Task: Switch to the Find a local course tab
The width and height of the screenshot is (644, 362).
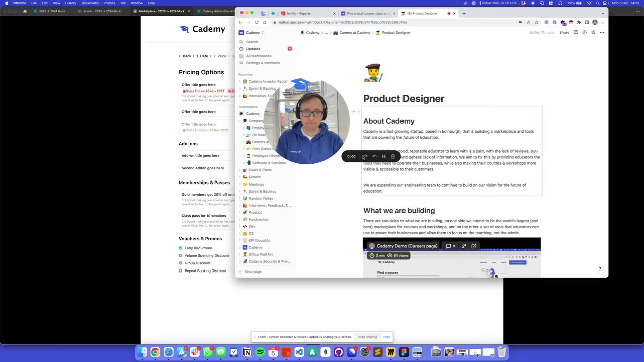Action: coord(368,13)
